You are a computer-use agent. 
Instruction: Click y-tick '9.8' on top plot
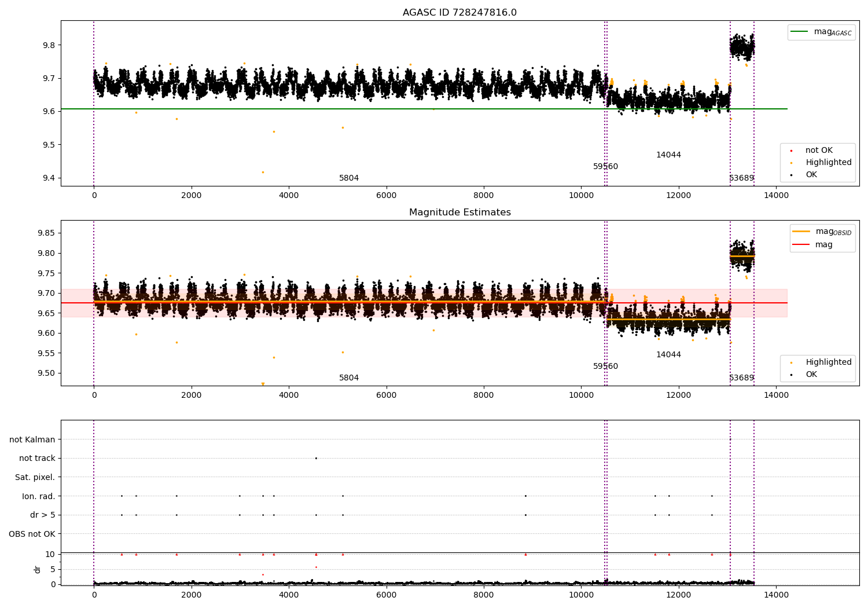tap(49, 45)
